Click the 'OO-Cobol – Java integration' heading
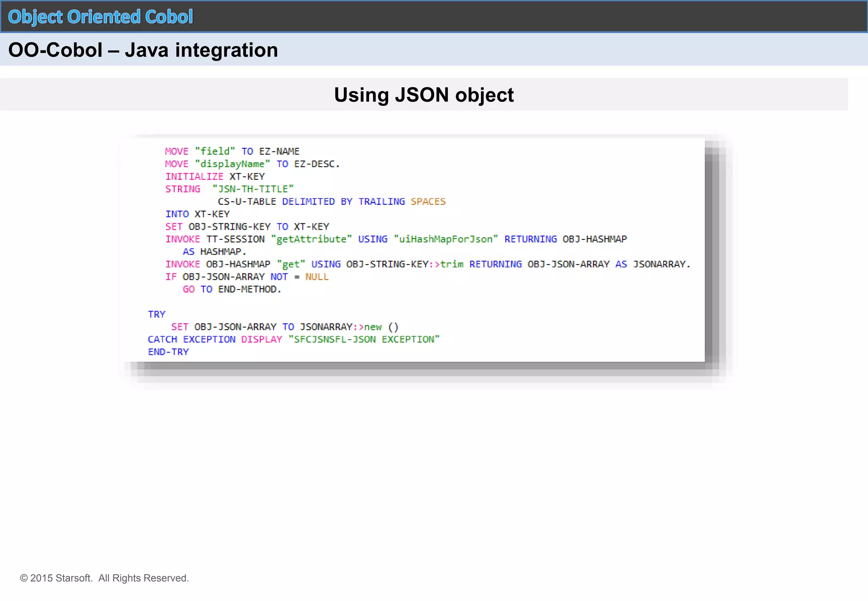868x601 pixels. [143, 50]
